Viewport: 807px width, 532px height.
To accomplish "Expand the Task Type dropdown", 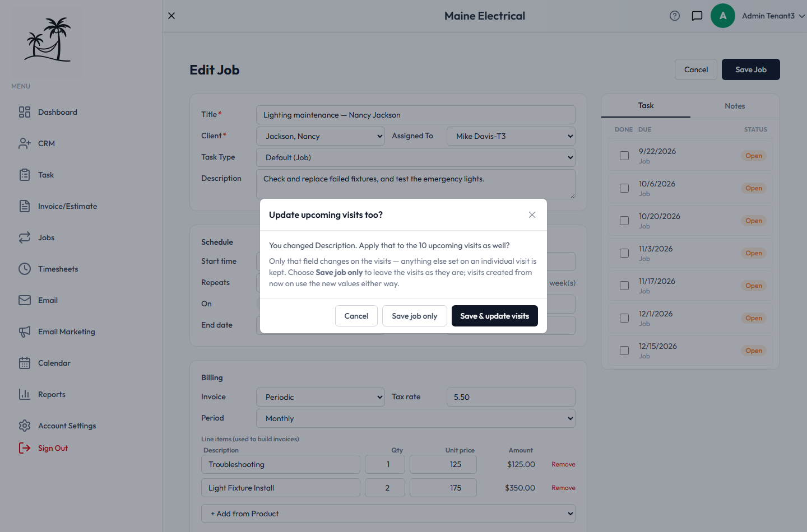I will click(416, 157).
